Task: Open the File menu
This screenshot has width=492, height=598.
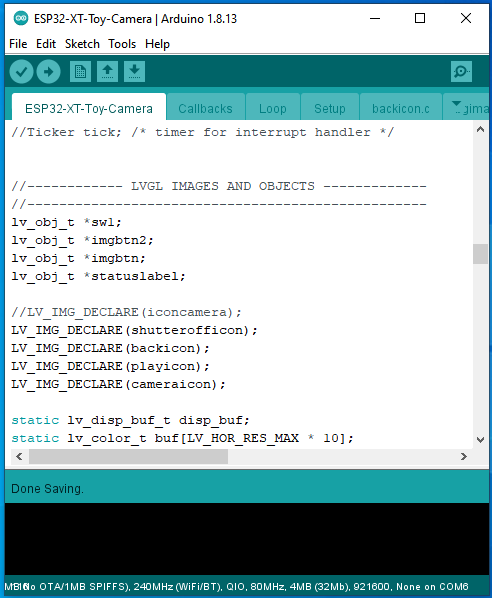Action: tap(18, 44)
